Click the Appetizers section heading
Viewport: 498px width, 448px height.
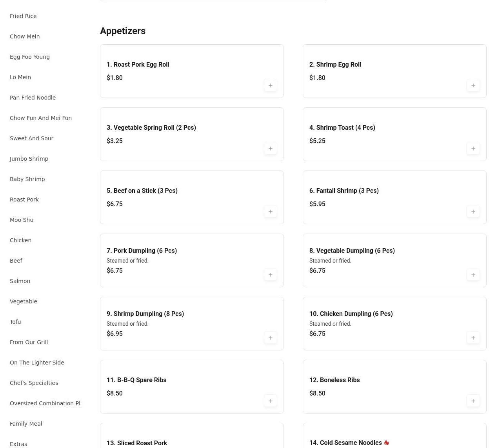(x=123, y=31)
